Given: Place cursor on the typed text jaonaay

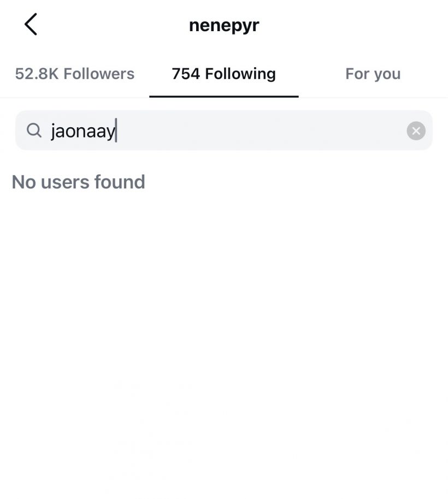Looking at the screenshot, I should tap(83, 132).
